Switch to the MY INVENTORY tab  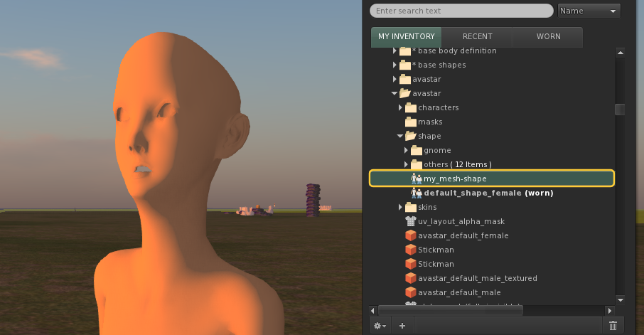[406, 36]
